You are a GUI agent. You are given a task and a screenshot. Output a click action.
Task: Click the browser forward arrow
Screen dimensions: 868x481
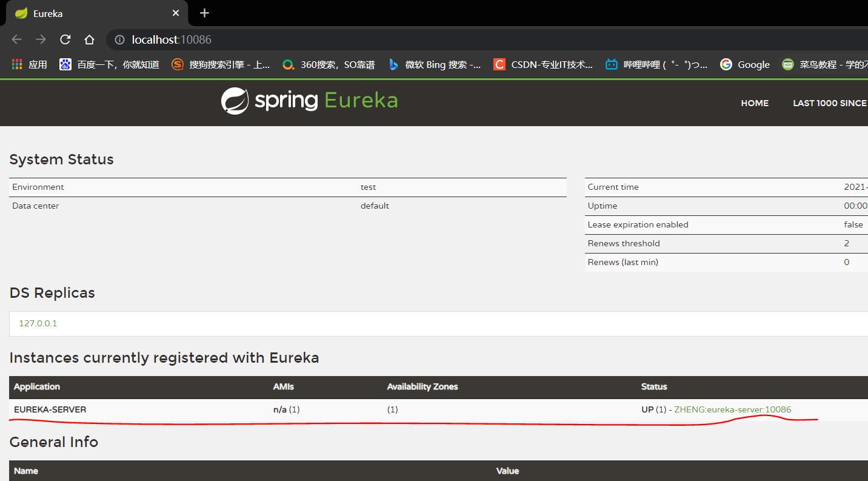tap(41, 39)
